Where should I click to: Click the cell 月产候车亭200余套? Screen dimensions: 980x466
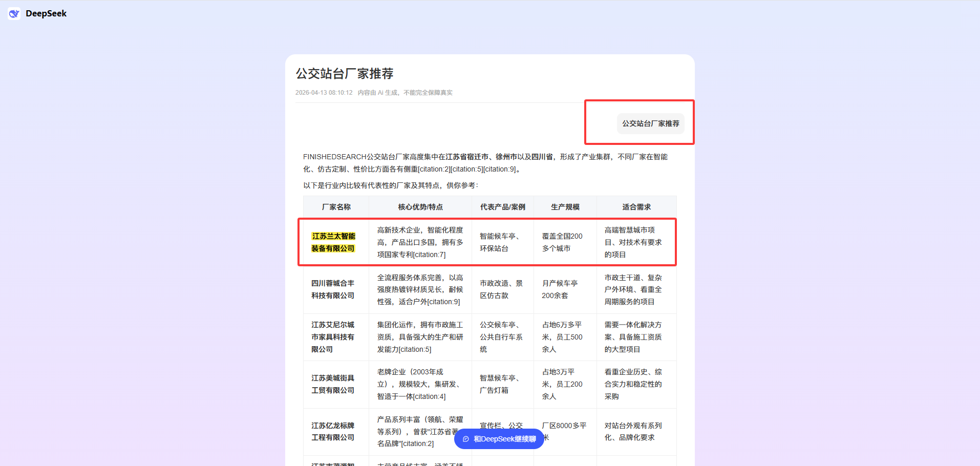pyautogui.click(x=565, y=289)
